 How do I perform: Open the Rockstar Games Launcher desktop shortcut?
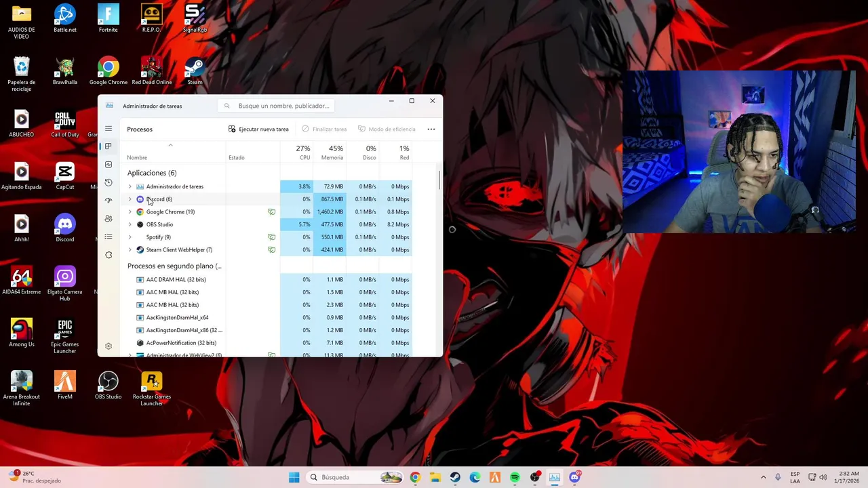click(x=152, y=389)
